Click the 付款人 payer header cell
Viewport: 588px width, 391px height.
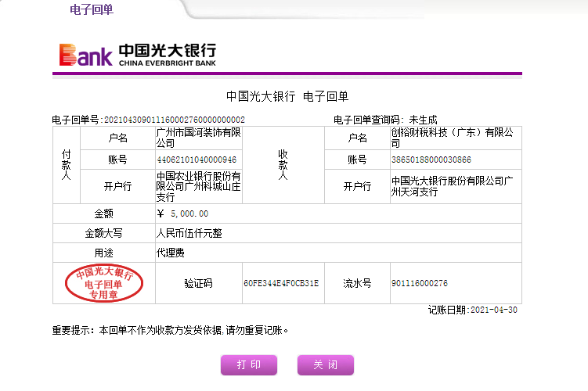point(67,165)
